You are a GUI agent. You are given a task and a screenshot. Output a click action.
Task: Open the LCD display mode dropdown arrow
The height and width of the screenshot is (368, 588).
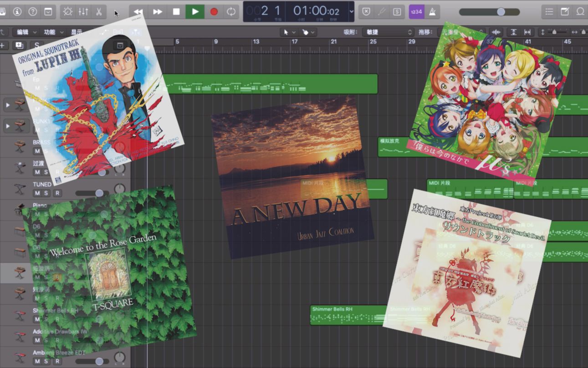(351, 11)
